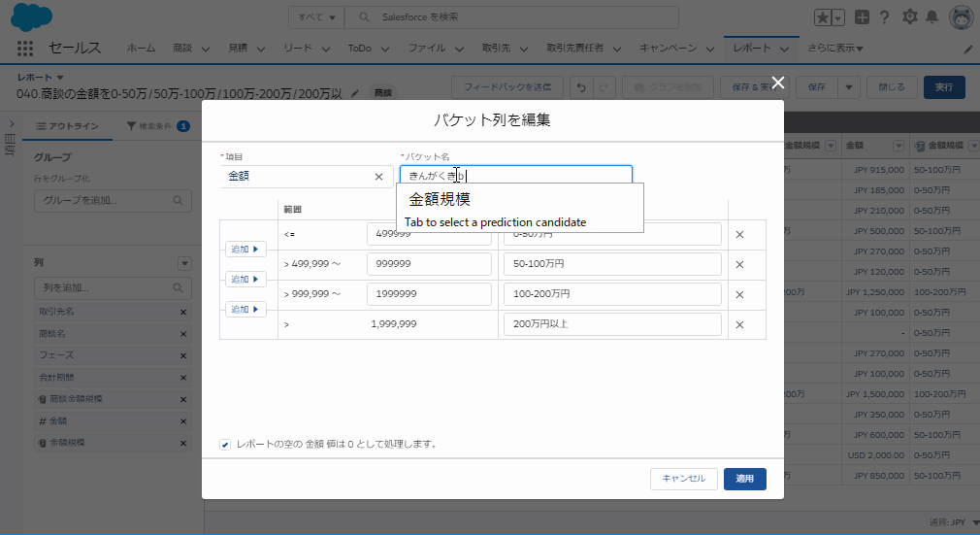Expand the リード tab dropdown chevron

point(326,49)
